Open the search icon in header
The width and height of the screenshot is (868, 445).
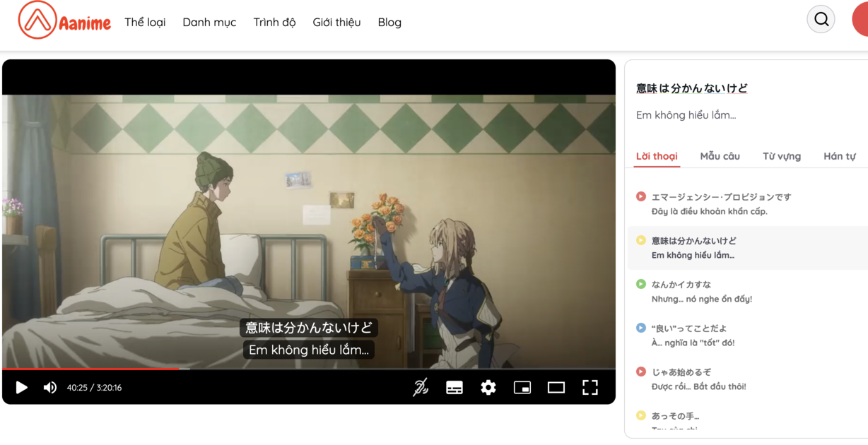tap(821, 20)
